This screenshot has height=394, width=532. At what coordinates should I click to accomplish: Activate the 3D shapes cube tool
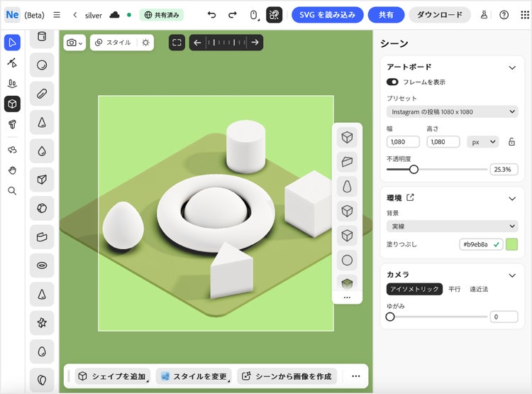(x=12, y=104)
